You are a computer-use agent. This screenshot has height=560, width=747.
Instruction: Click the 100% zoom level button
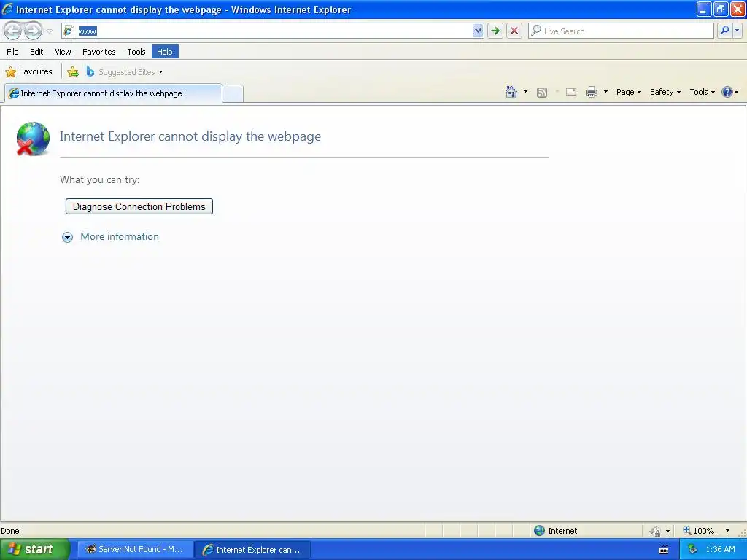698,531
